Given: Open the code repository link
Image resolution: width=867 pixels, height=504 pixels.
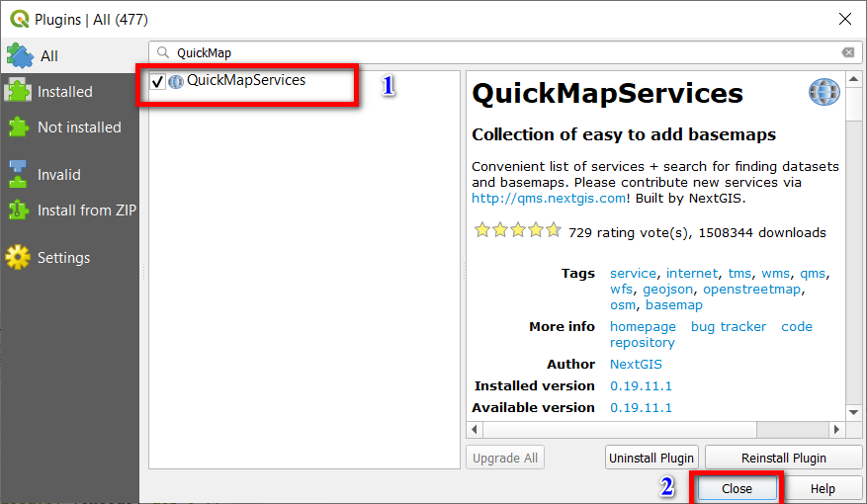Looking at the screenshot, I should click(x=796, y=326).
